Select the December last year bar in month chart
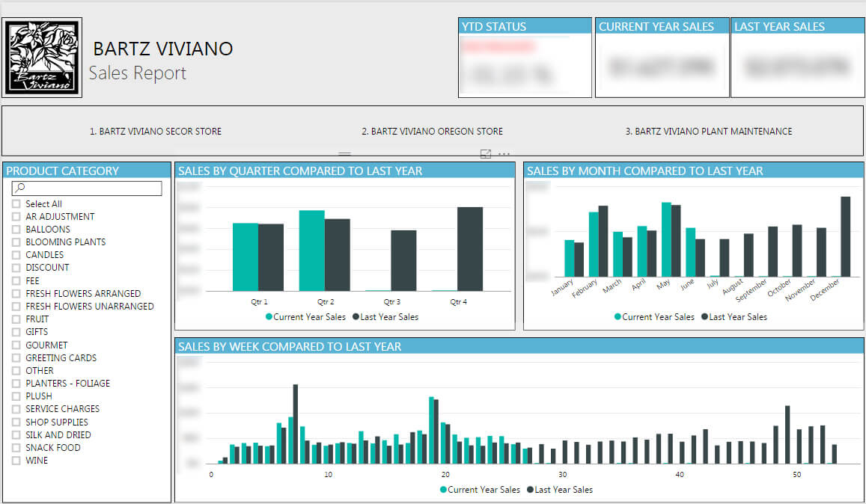 click(x=846, y=236)
